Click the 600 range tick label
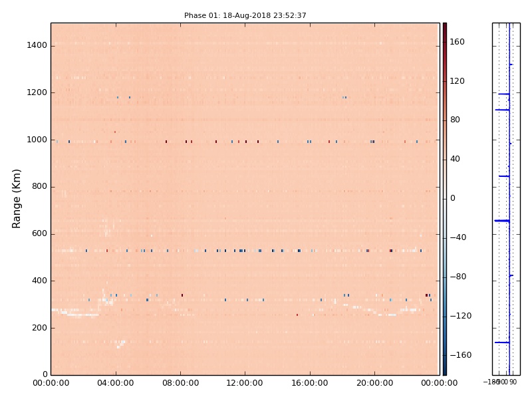This screenshot has width=532, height=399. point(39,233)
